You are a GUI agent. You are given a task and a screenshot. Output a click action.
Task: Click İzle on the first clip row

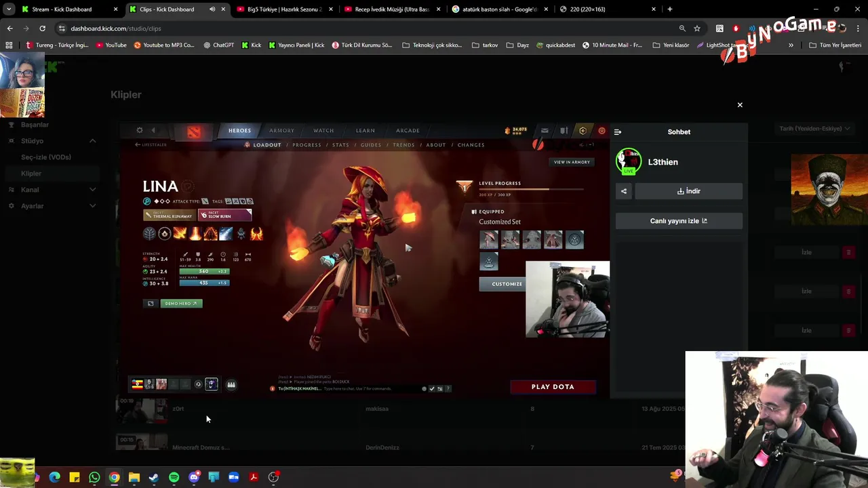[806, 252]
